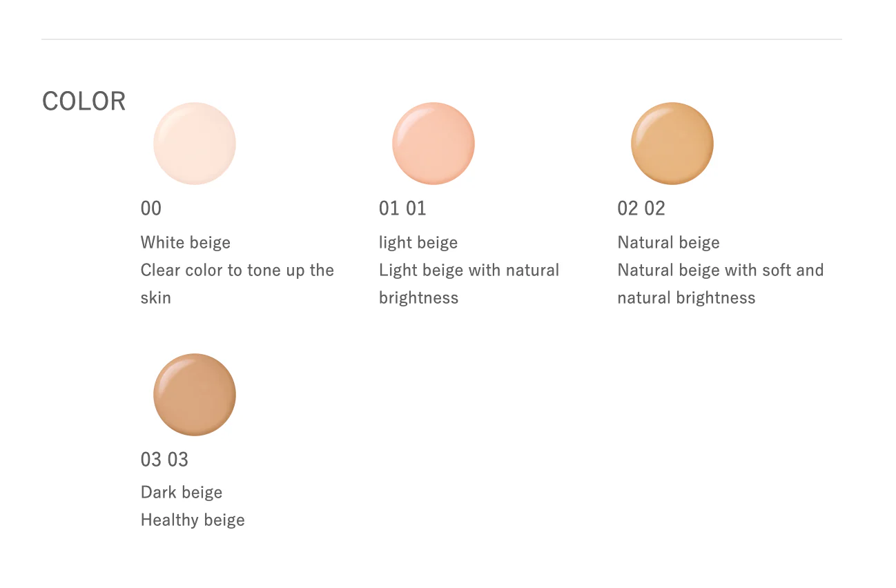The image size is (896, 588).
Task: Click 'Light beige with natural brightness' description
Action: coord(469,271)
